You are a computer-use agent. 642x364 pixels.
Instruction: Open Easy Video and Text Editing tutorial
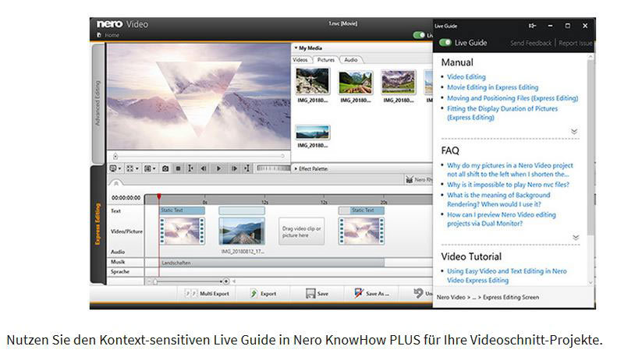coord(507,276)
